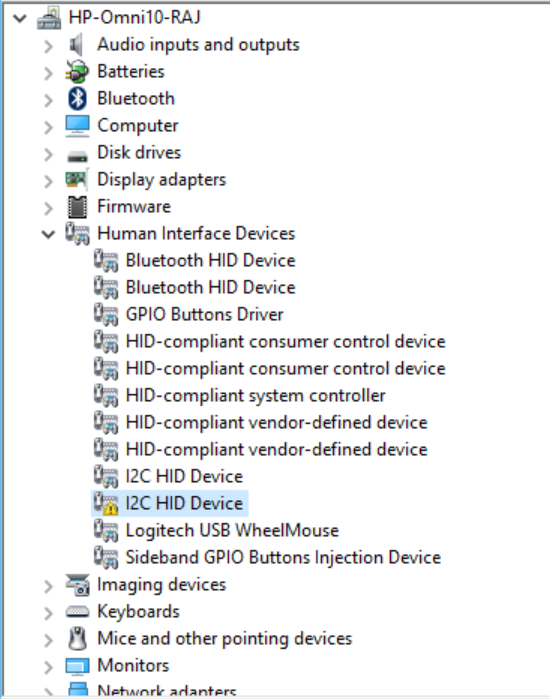Select the Computer category label
The image size is (550, 699).
(138, 126)
